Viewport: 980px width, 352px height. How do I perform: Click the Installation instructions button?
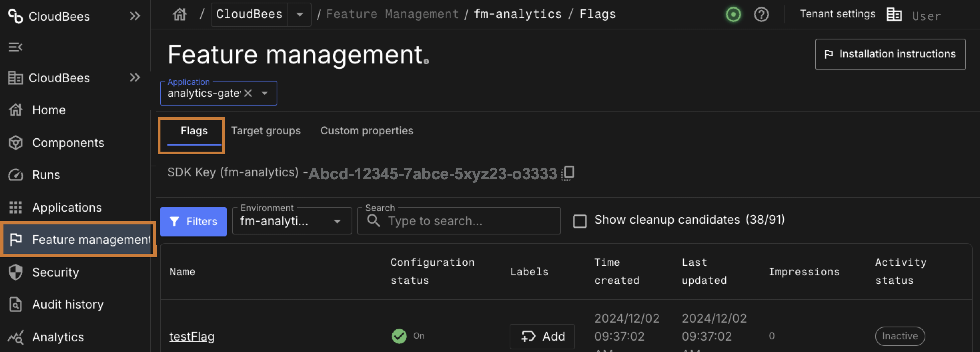pos(890,54)
